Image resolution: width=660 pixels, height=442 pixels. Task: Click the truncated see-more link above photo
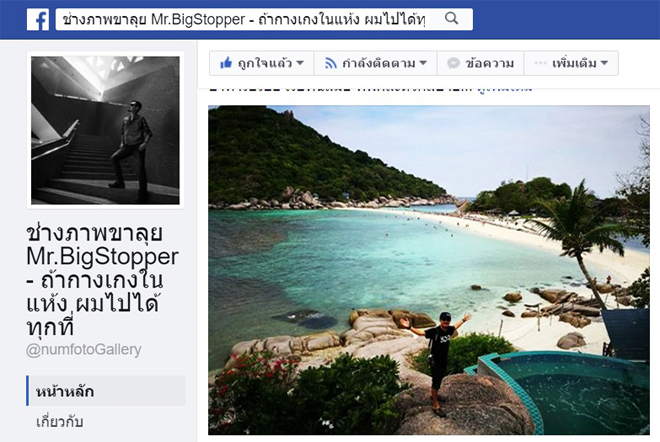tap(504, 88)
